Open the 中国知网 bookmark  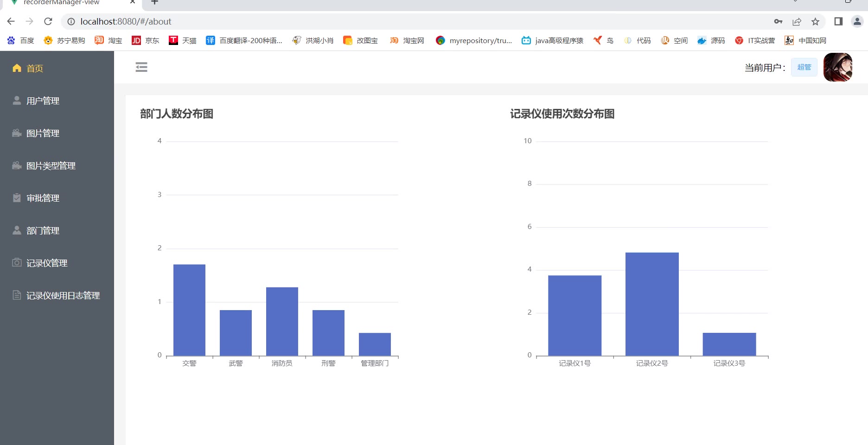805,40
